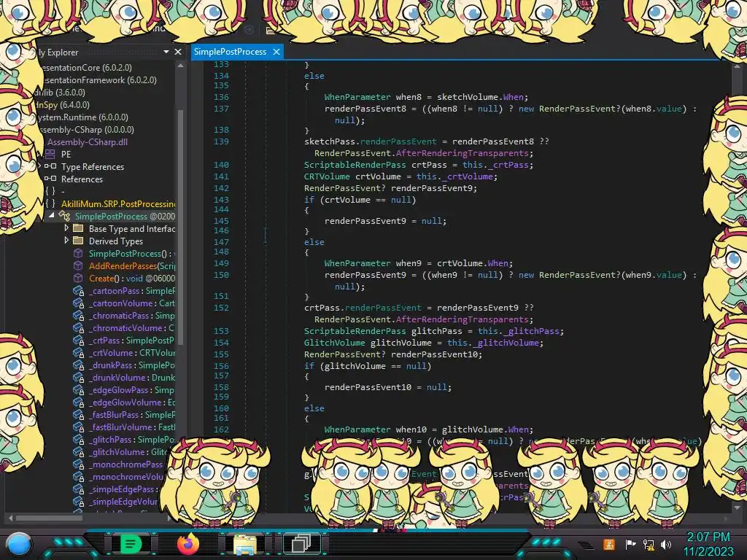Launch Firefox from the taskbar
The height and width of the screenshot is (560, 747).
pyautogui.click(x=188, y=544)
